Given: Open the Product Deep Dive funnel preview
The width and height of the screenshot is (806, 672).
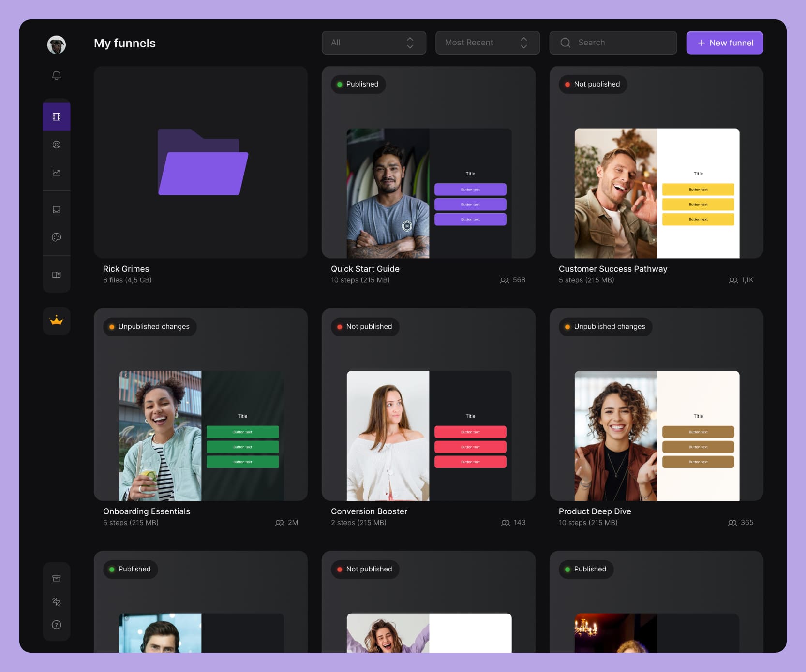Looking at the screenshot, I should [x=657, y=435].
